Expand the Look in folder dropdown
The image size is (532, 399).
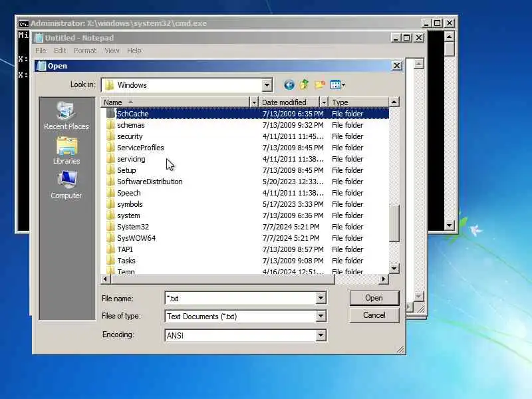click(x=267, y=85)
